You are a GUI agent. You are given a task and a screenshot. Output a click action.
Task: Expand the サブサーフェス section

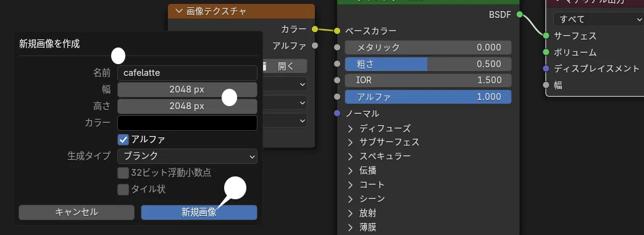tap(350, 142)
